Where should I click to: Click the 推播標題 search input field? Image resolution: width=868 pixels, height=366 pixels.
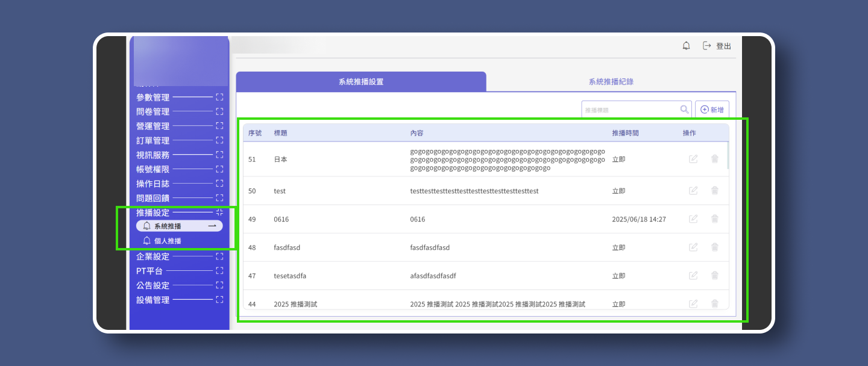(629, 110)
